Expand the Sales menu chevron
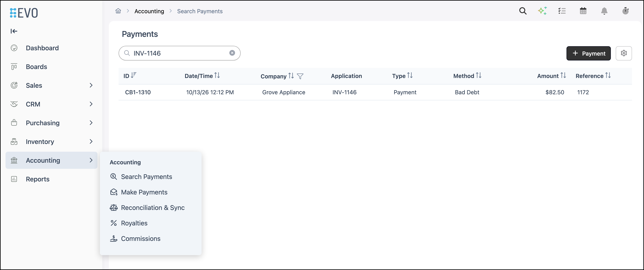This screenshot has width=644, height=270. (91, 85)
